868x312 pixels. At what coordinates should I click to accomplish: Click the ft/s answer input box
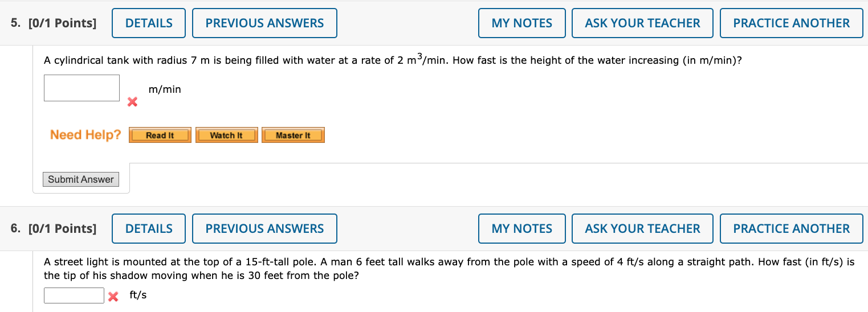click(x=74, y=295)
